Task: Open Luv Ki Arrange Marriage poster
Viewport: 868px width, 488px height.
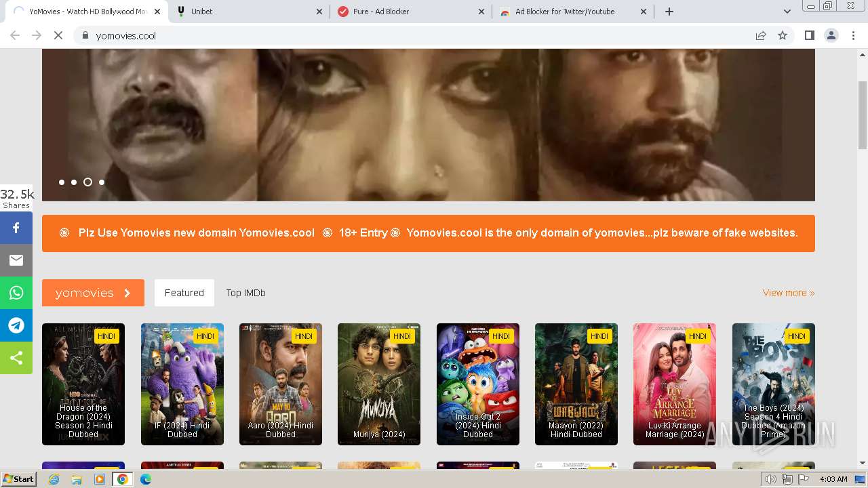Action: pyautogui.click(x=675, y=384)
